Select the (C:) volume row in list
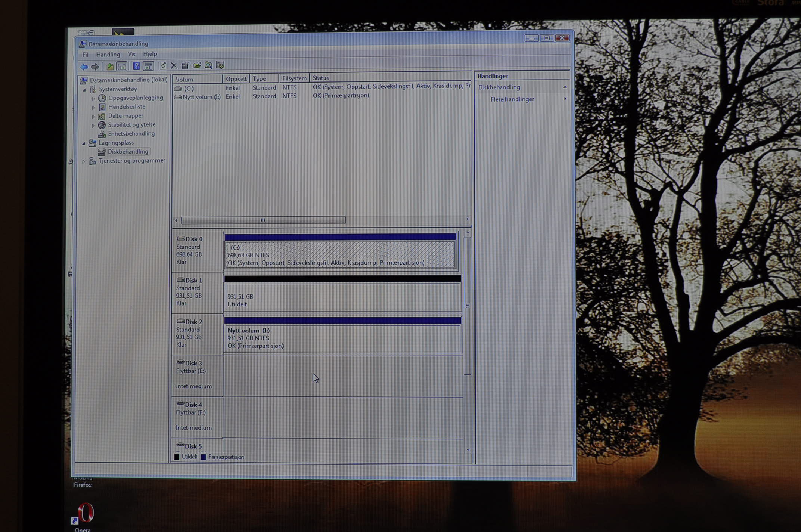Image resolution: width=801 pixels, height=532 pixels. pyautogui.click(x=322, y=87)
